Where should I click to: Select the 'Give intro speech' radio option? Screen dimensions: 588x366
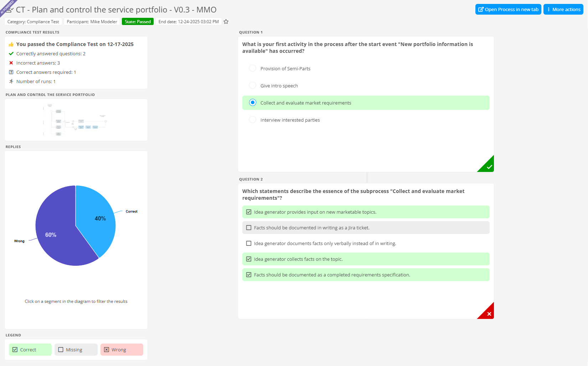[253, 86]
